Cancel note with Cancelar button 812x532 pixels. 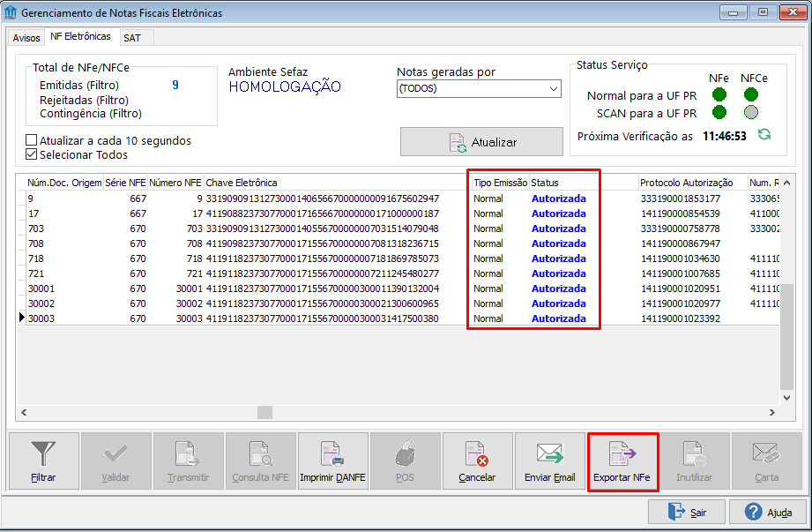(478, 461)
